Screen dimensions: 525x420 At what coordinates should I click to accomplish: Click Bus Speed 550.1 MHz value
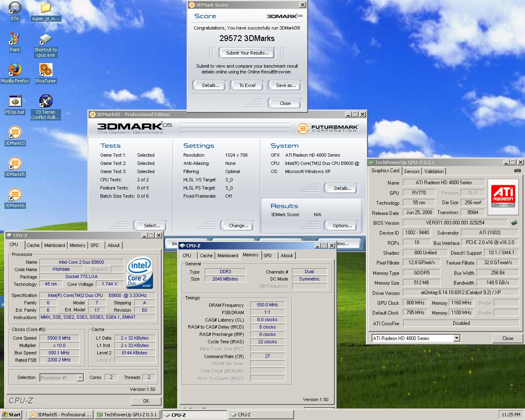(x=59, y=353)
